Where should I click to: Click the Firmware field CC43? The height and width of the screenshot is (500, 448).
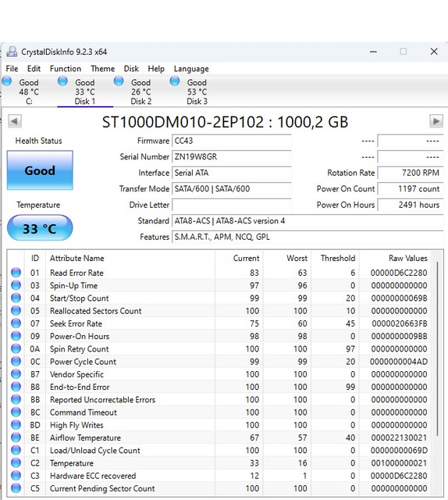[232, 141]
